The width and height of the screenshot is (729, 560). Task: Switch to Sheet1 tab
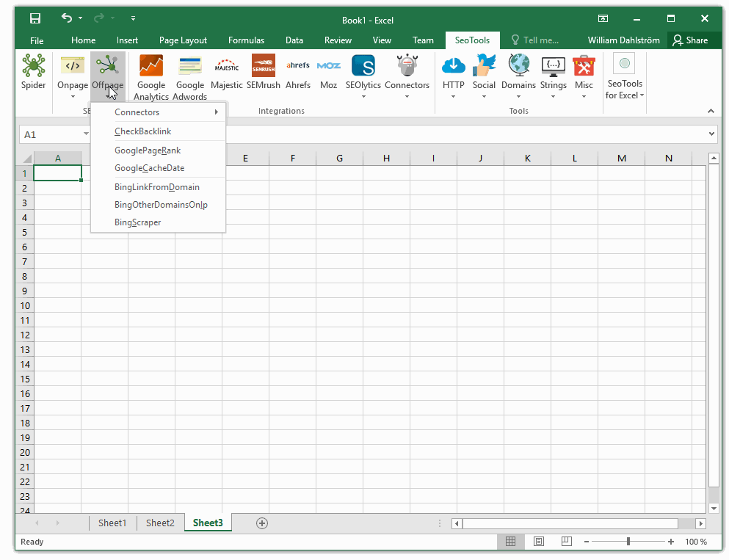112,523
